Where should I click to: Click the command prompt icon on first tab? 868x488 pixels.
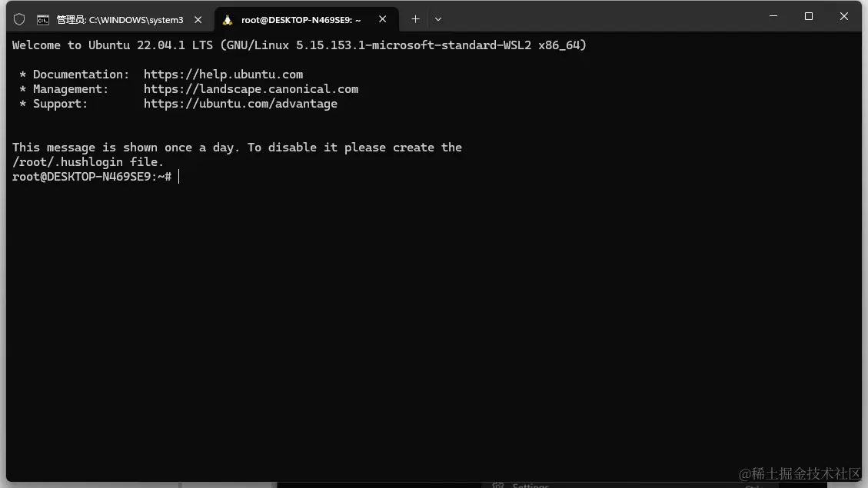[42, 20]
